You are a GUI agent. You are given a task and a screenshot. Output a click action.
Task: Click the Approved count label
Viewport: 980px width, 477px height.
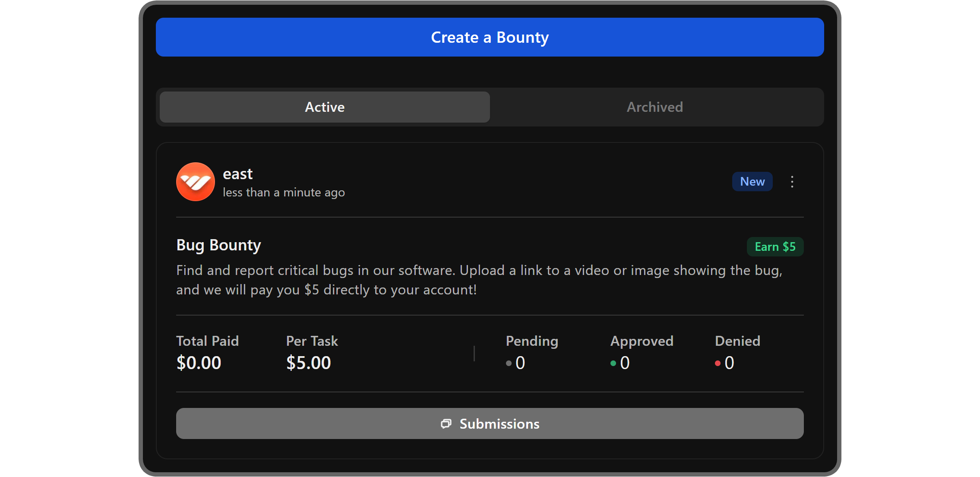[x=642, y=341]
